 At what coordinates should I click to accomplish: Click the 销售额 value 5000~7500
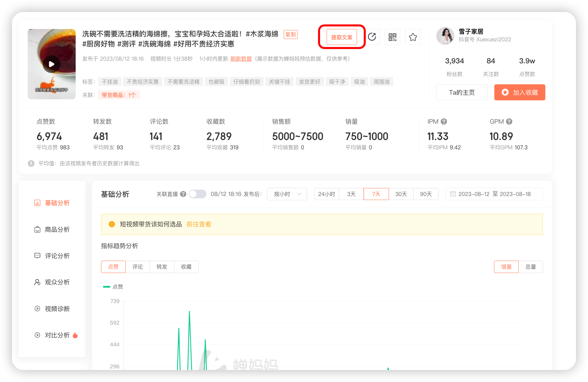coord(298,136)
